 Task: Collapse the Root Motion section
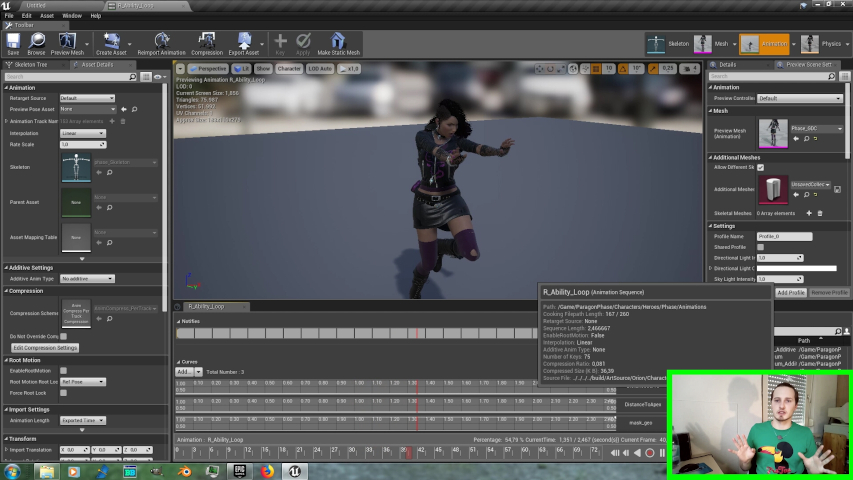pyautogui.click(x=7, y=360)
